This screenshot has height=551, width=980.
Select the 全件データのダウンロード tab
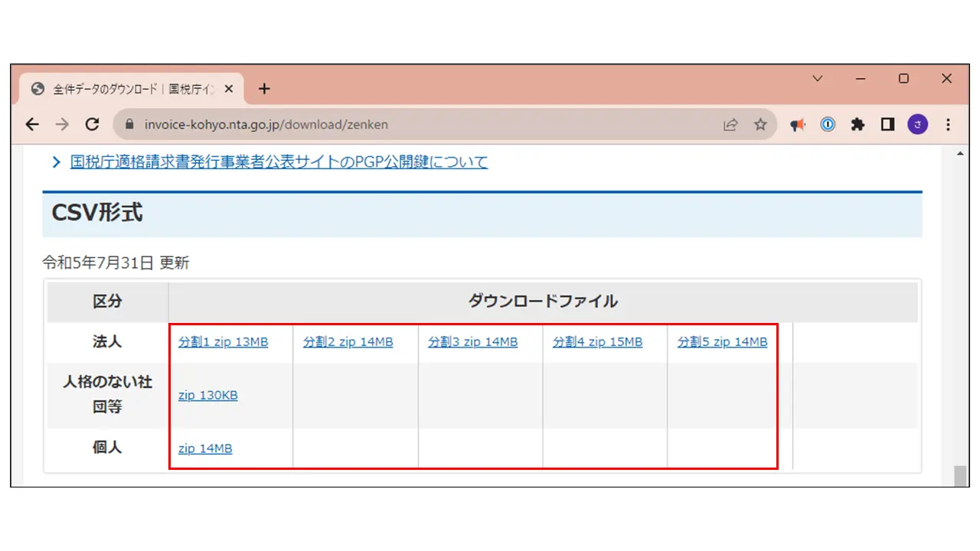pyautogui.click(x=132, y=89)
